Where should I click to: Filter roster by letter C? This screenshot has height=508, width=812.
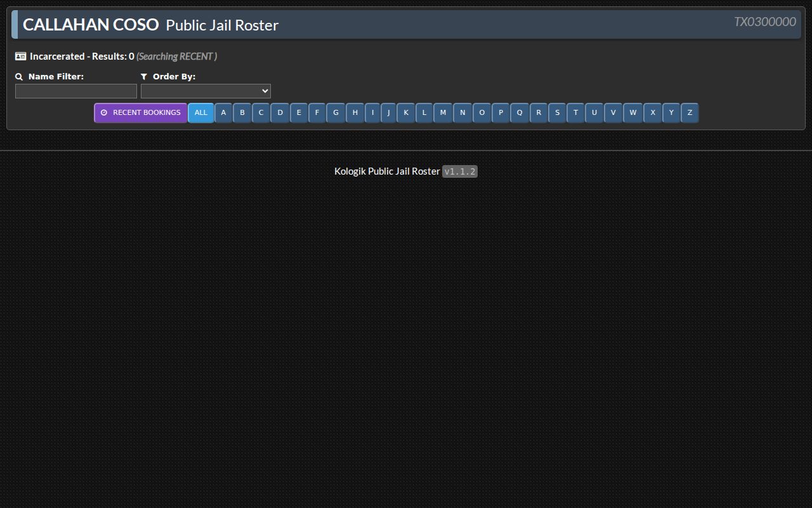(261, 113)
